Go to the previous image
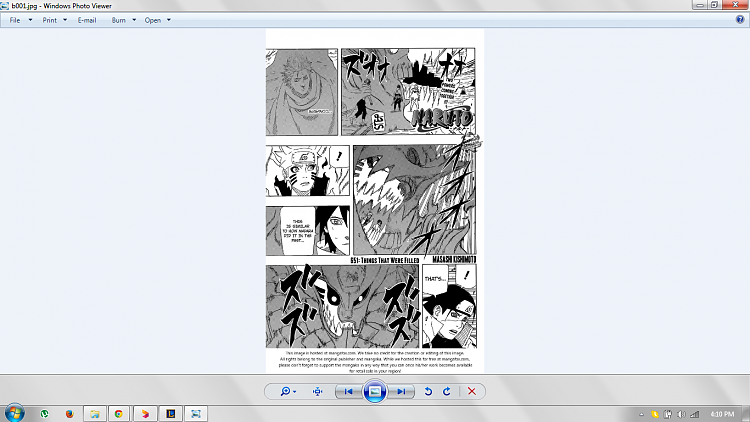 349,391
